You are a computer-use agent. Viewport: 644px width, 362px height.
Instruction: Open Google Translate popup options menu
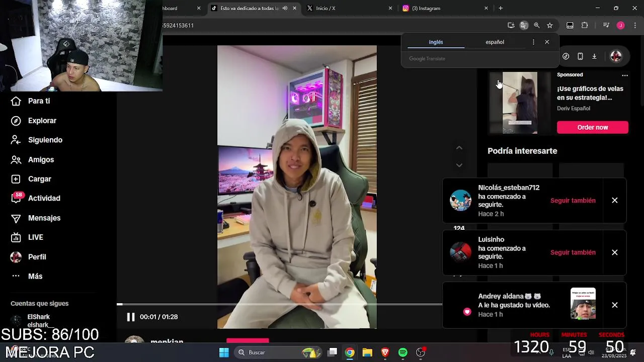533,42
